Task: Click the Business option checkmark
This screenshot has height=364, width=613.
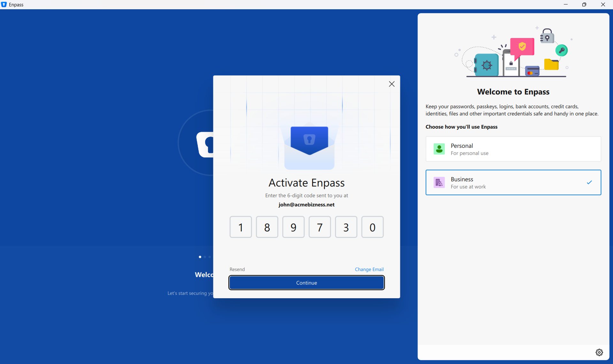Action: click(x=589, y=182)
